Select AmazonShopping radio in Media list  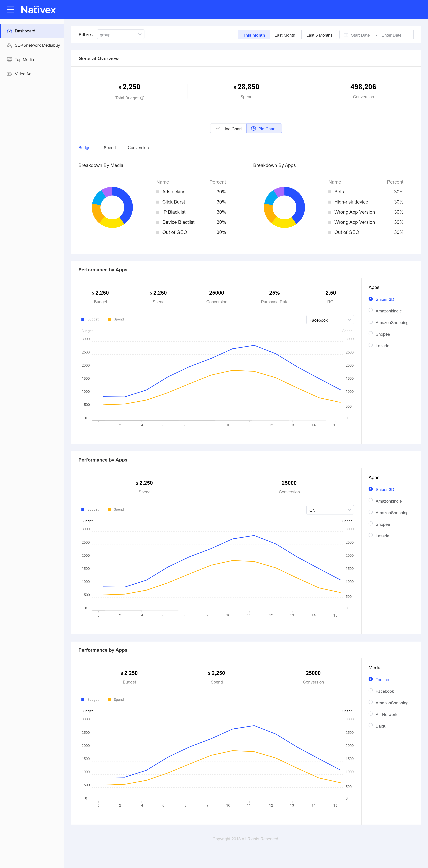pos(370,702)
